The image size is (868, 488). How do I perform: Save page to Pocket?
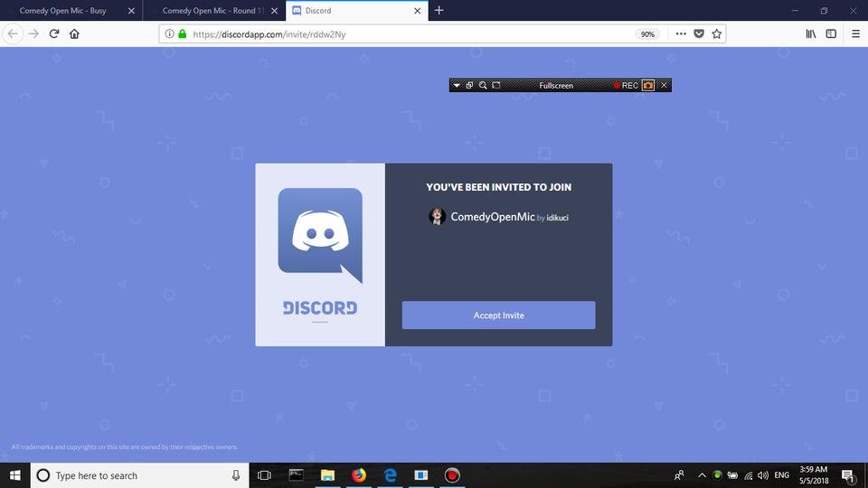point(699,33)
